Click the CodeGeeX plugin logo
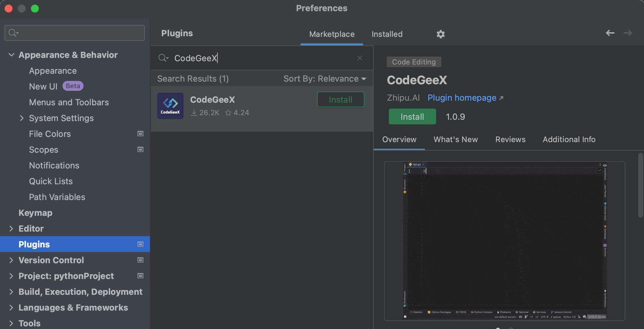 (170, 106)
